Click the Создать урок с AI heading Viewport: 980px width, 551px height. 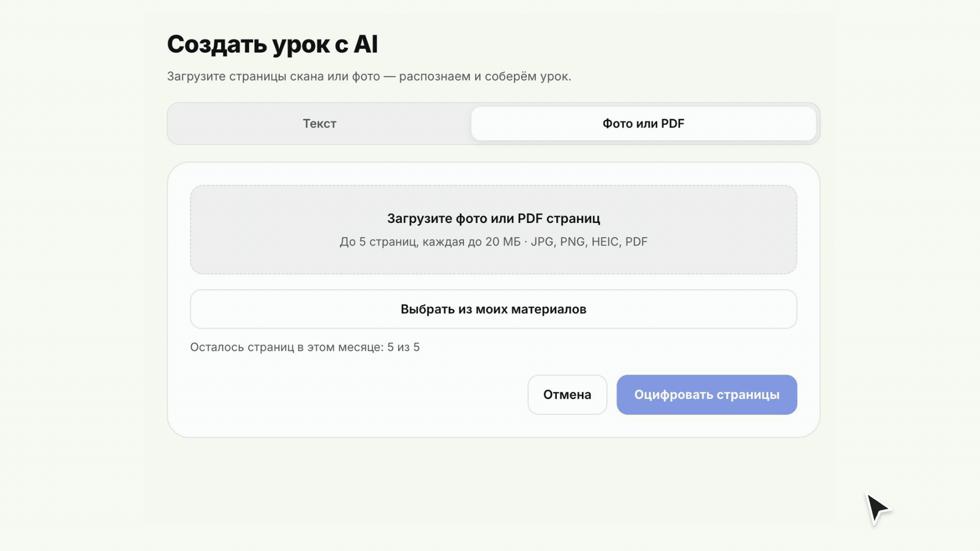(x=273, y=44)
